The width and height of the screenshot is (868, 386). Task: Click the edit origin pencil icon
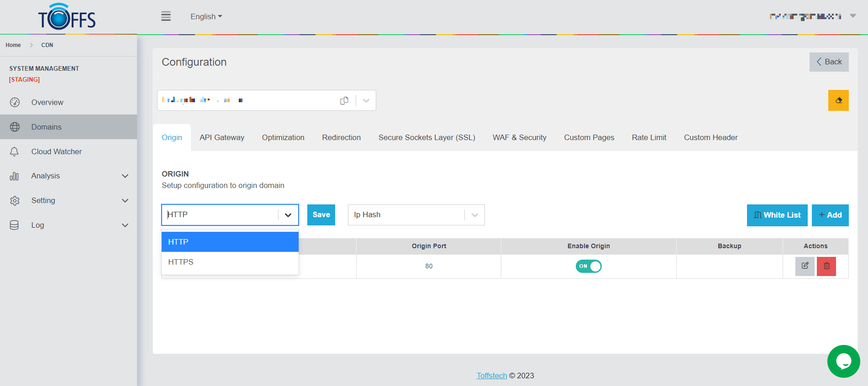[x=805, y=266]
